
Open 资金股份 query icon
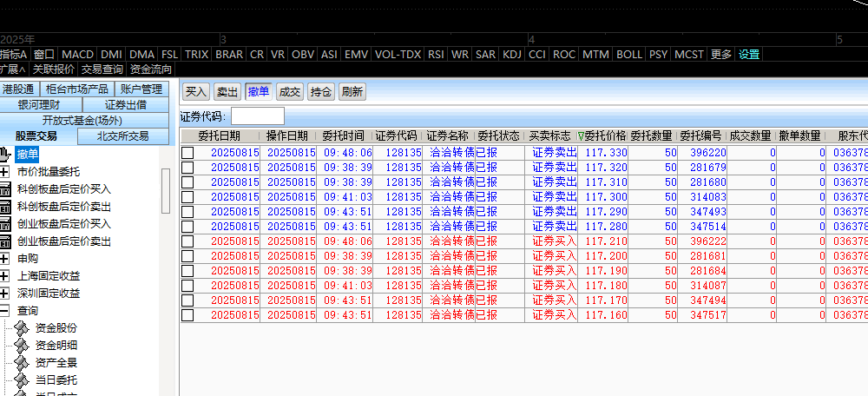tap(22, 327)
